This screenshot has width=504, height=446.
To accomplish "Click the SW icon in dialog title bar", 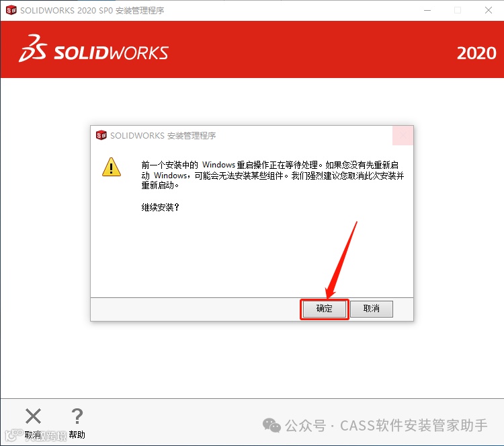I will (x=101, y=135).
